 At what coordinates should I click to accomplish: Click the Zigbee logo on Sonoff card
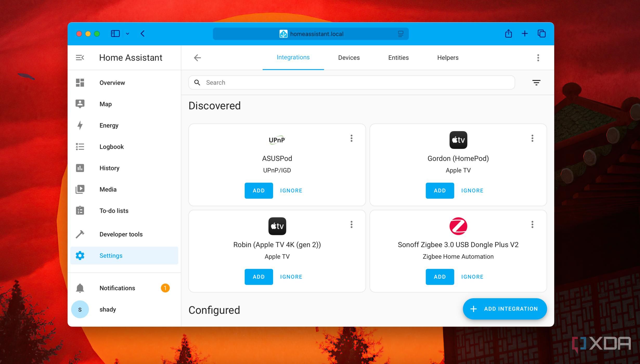(458, 226)
